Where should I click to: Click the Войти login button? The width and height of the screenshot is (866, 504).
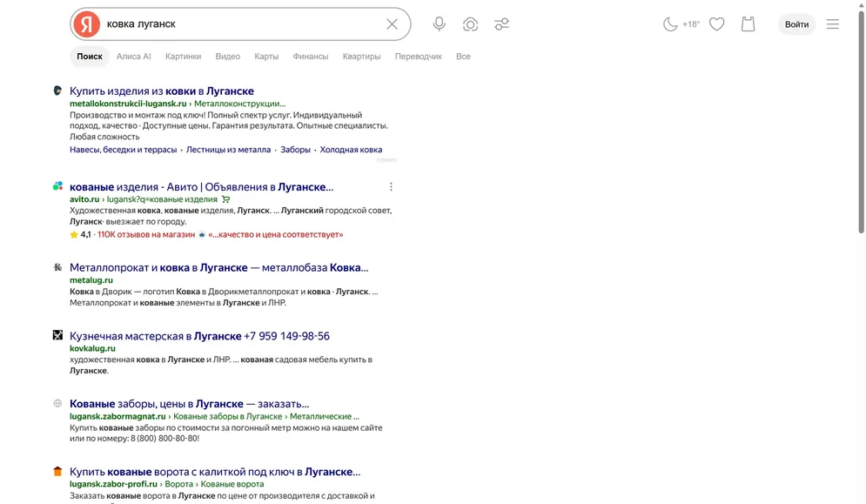[796, 24]
